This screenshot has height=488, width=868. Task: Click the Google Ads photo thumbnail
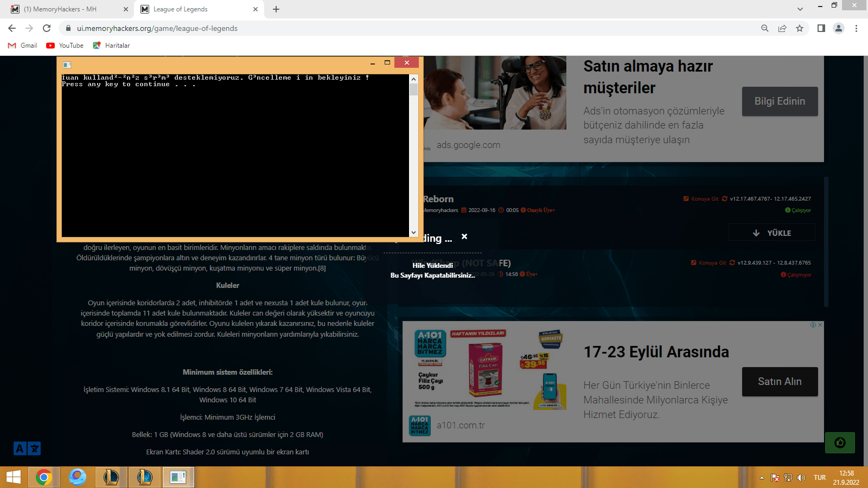[495, 93]
